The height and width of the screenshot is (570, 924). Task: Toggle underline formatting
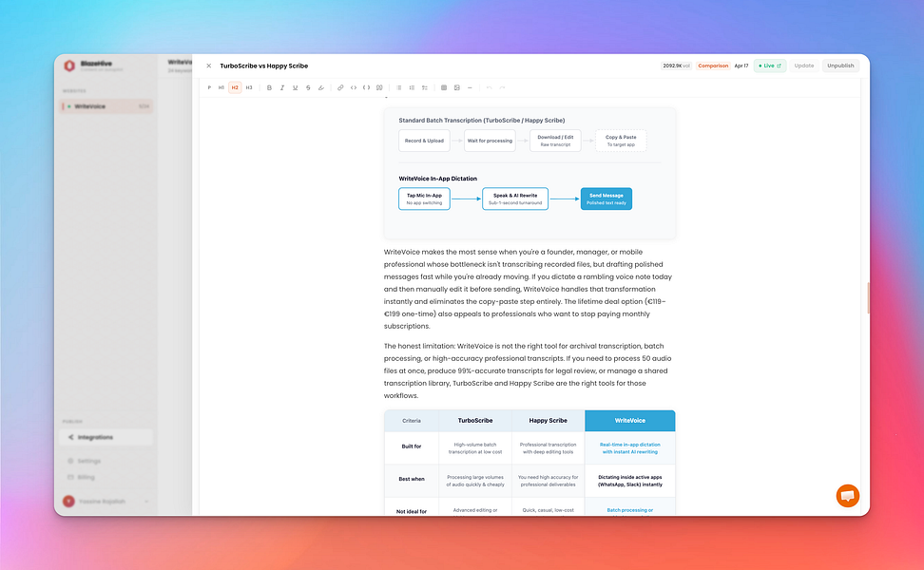[x=296, y=87]
